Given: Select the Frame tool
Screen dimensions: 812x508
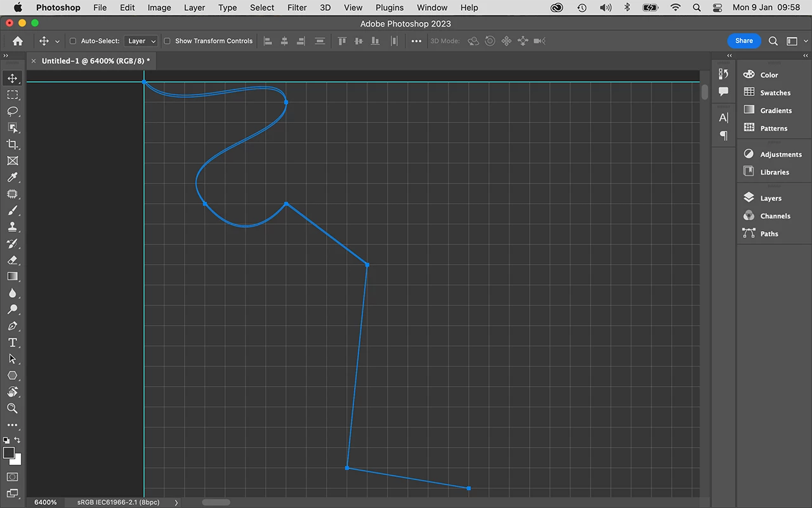Looking at the screenshot, I should [x=12, y=161].
